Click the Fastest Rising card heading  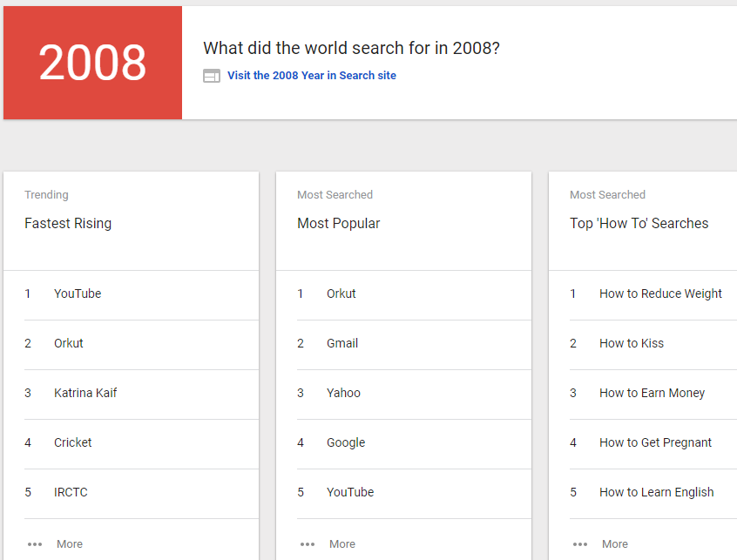coord(68,223)
